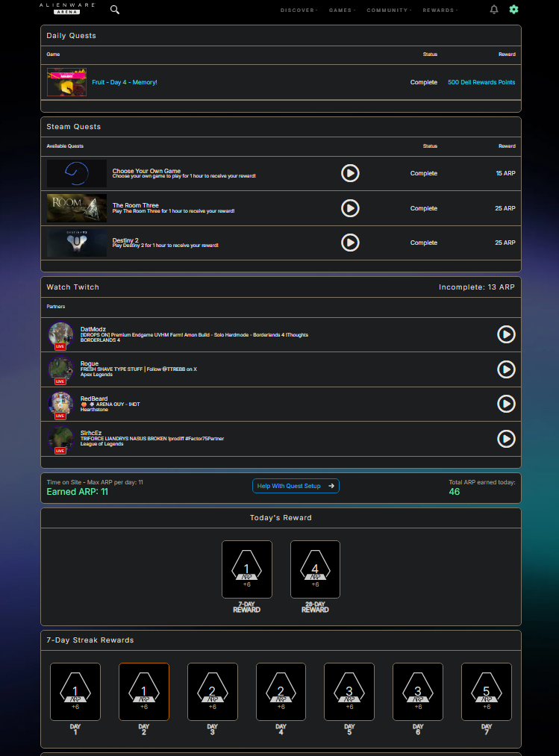Open the Community dropdown
The height and width of the screenshot is (756, 559).
point(388,10)
